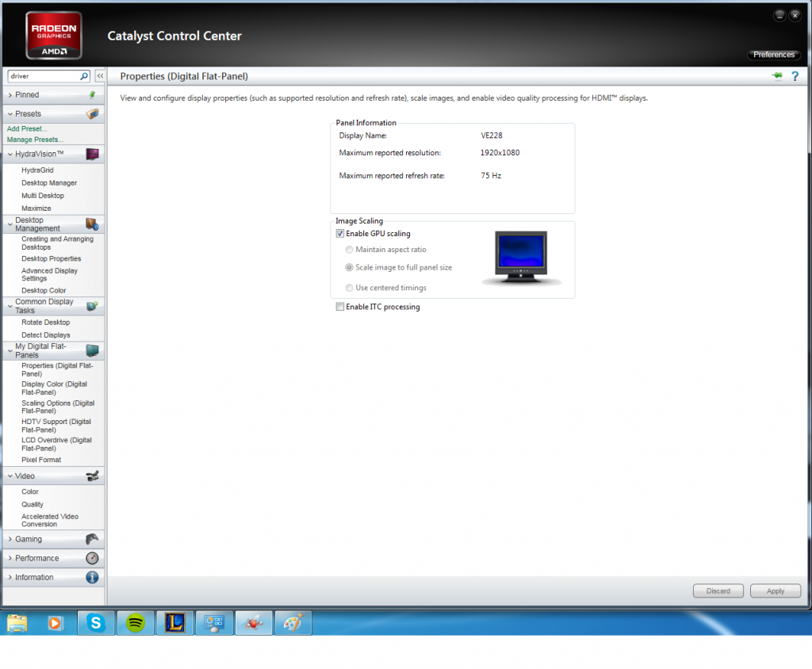This screenshot has width=812, height=669.
Task: Open Scaling Options (Digital Flat-Panel) page
Action: click(58, 407)
